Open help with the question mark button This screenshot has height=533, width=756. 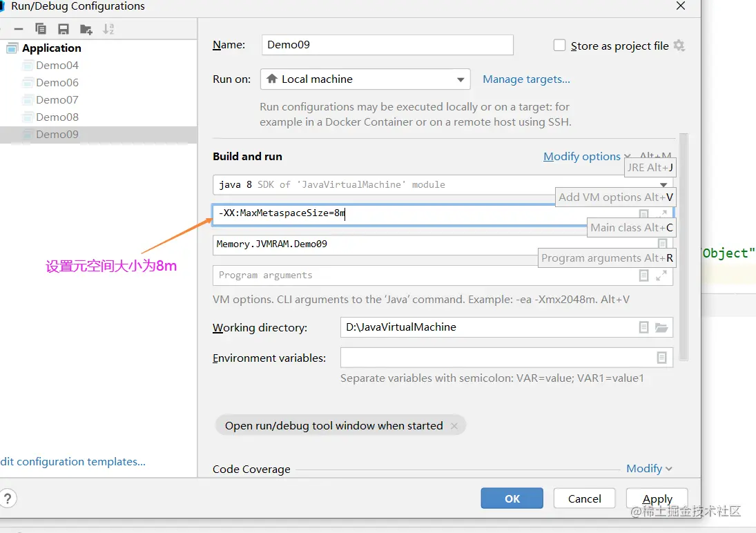7,498
